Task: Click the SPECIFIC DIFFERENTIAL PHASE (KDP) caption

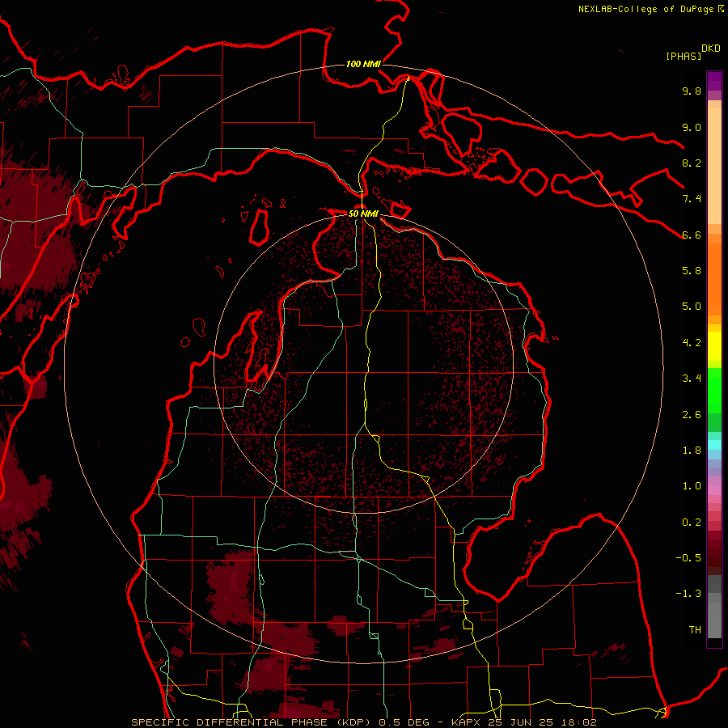Action: coord(251,722)
